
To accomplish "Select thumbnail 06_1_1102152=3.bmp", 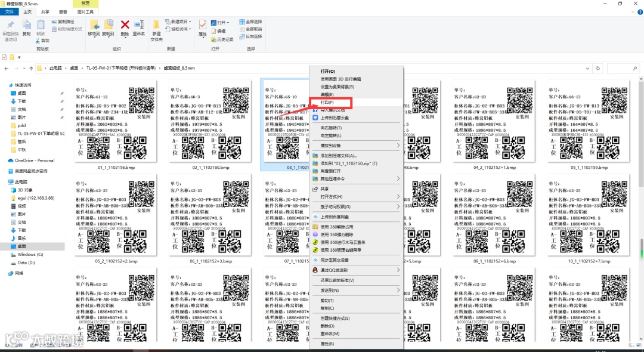I will (x=210, y=219).
